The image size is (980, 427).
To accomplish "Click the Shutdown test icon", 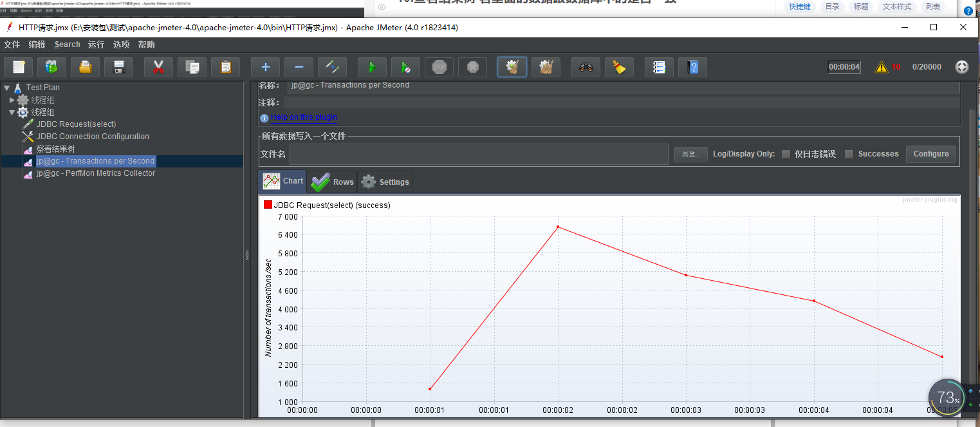I will pos(472,67).
